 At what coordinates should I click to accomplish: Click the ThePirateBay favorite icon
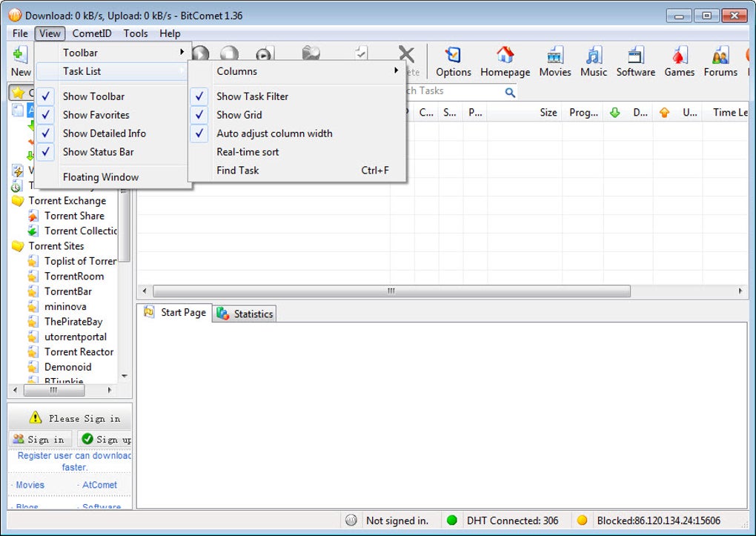click(x=33, y=322)
